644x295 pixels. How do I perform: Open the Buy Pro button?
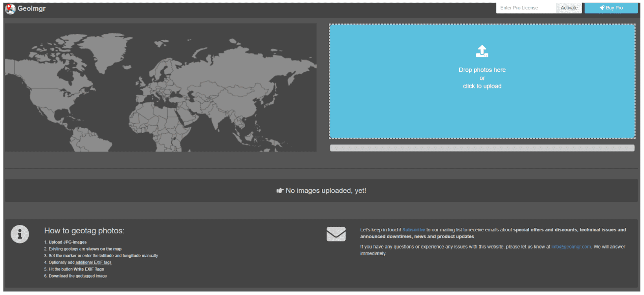(x=611, y=8)
